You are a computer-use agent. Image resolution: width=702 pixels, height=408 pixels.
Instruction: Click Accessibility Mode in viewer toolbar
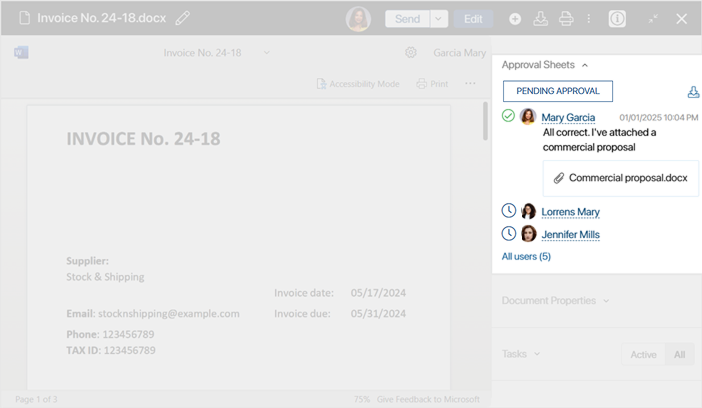(x=358, y=84)
